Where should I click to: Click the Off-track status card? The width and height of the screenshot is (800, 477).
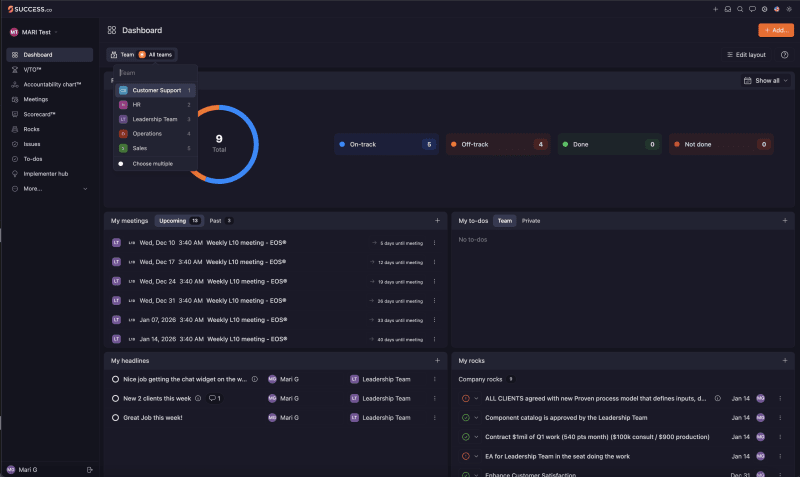(x=498, y=144)
